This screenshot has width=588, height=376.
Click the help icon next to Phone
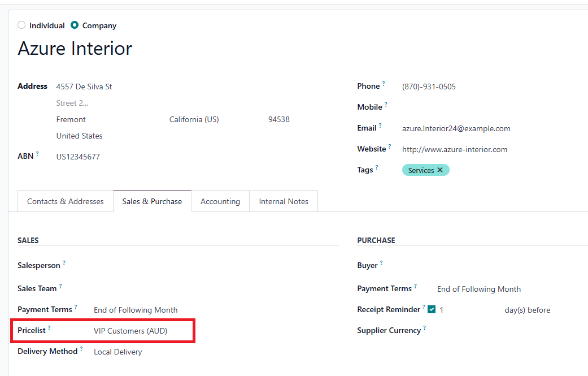384,84
